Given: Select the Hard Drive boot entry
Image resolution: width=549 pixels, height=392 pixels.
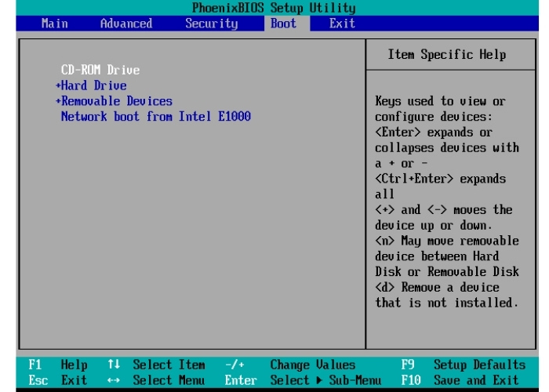Looking at the screenshot, I should point(93,85).
